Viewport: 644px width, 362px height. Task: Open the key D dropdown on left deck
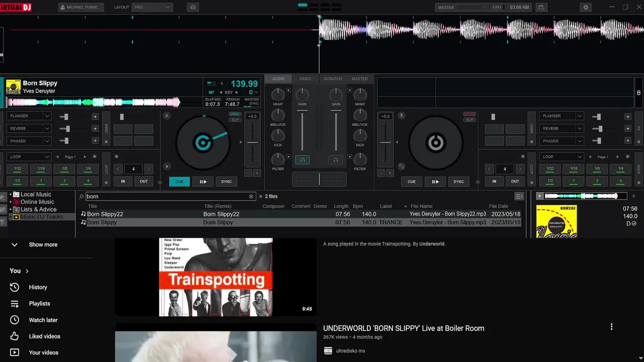[x=254, y=93]
